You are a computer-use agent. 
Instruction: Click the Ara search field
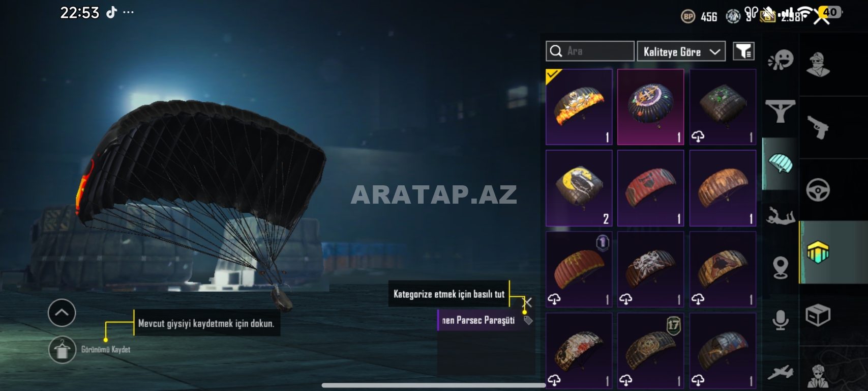(590, 51)
